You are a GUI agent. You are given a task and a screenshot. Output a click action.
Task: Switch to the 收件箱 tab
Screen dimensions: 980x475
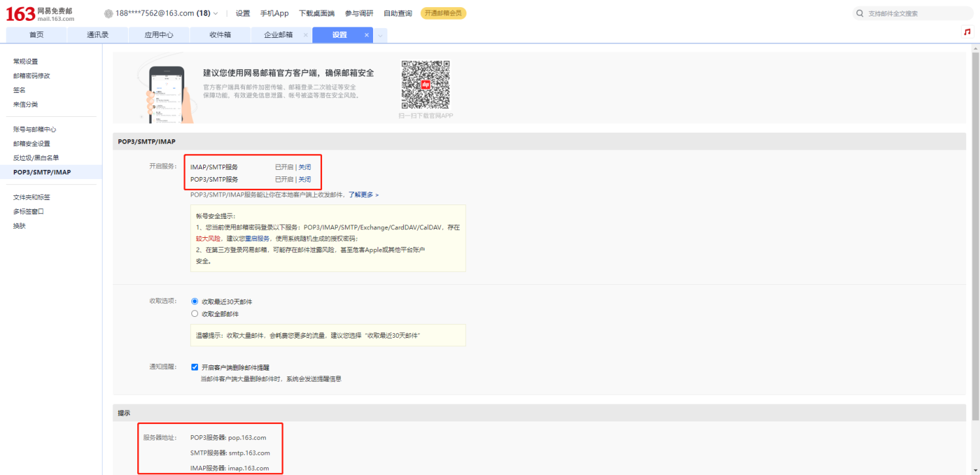[x=220, y=35]
